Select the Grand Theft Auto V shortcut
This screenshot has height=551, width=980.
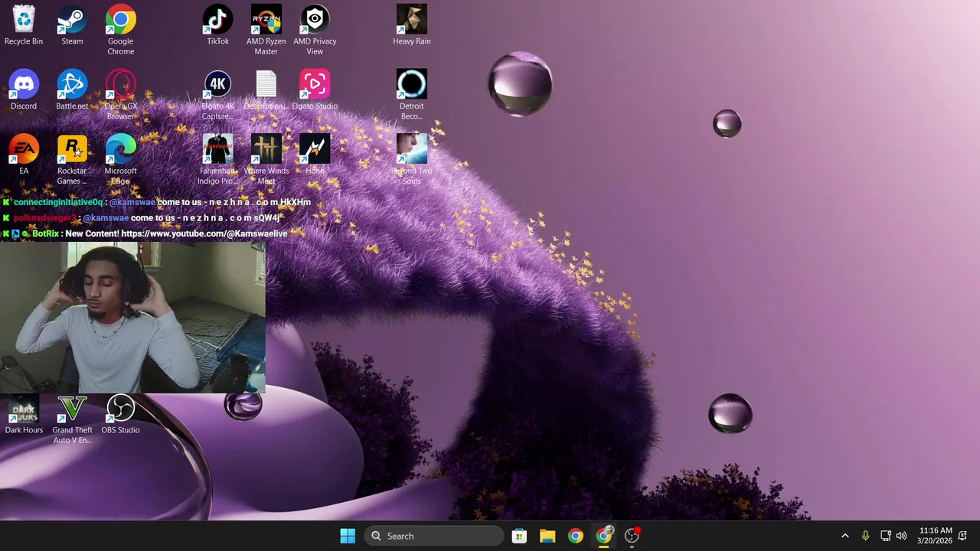[x=72, y=419]
